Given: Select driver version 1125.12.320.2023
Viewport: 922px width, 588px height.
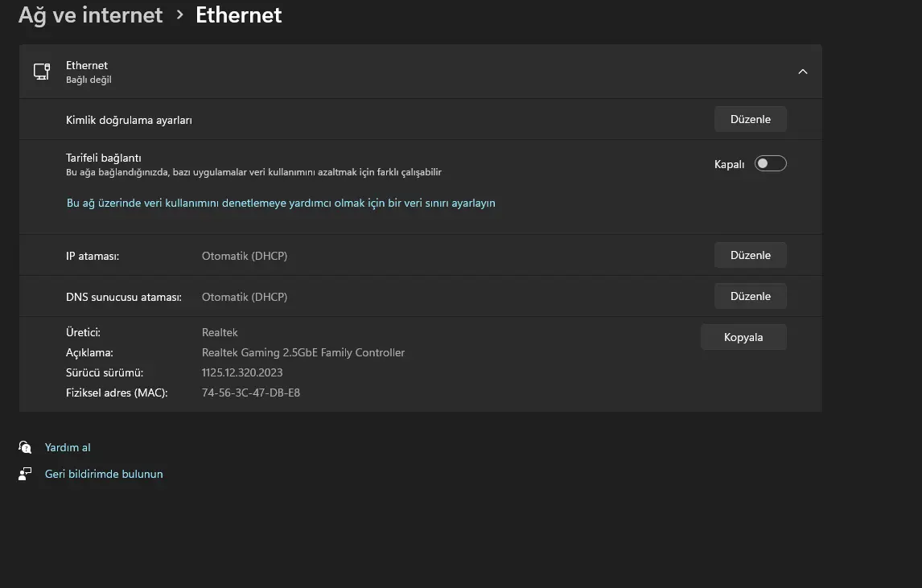Looking at the screenshot, I should 242,372.
